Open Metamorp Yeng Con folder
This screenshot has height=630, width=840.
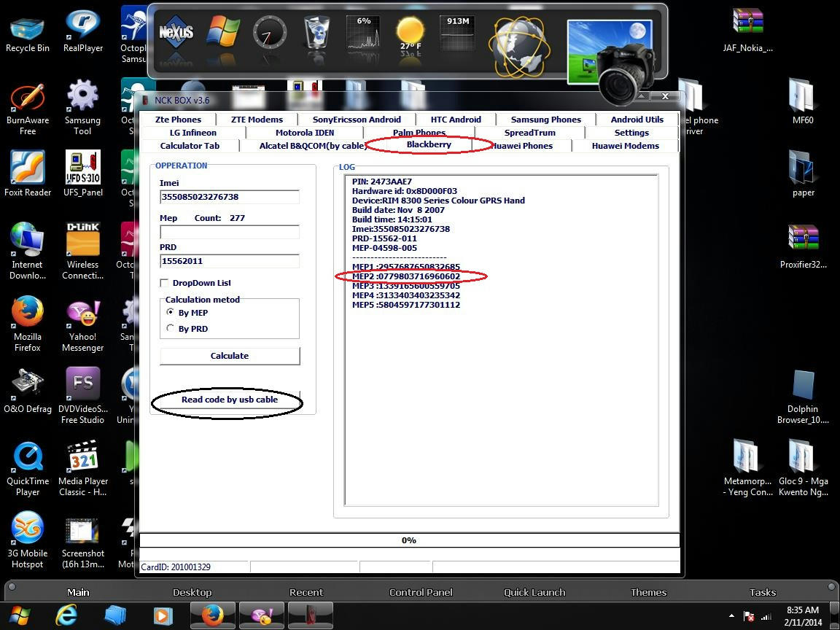tap(748, 467)
